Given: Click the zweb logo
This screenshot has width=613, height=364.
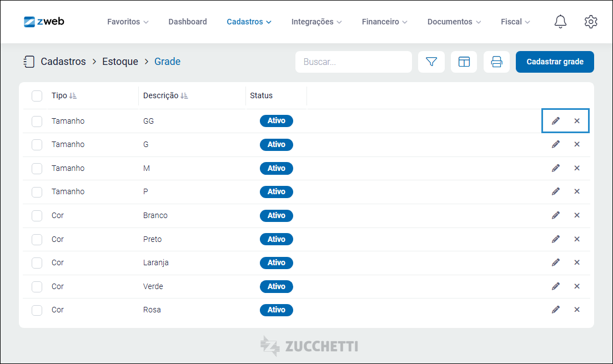Looking at the screenshot, I should [x=44, y=22].
